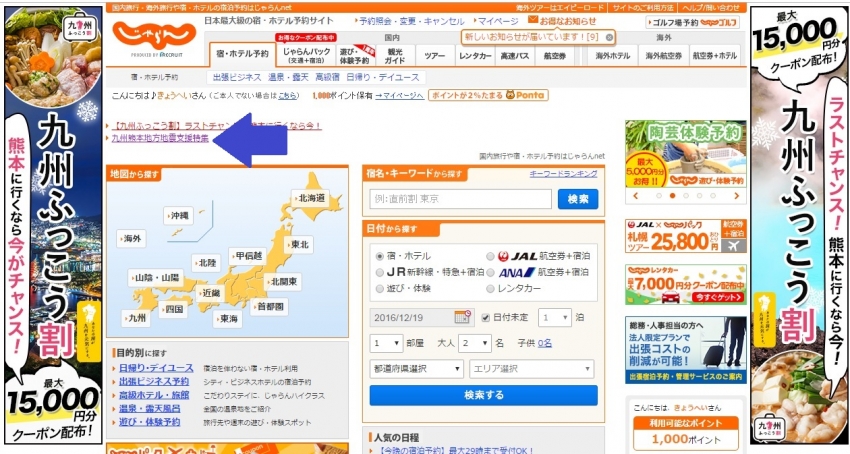
Task: Switch to 観光ガイド tab
Action: point(395,55)
